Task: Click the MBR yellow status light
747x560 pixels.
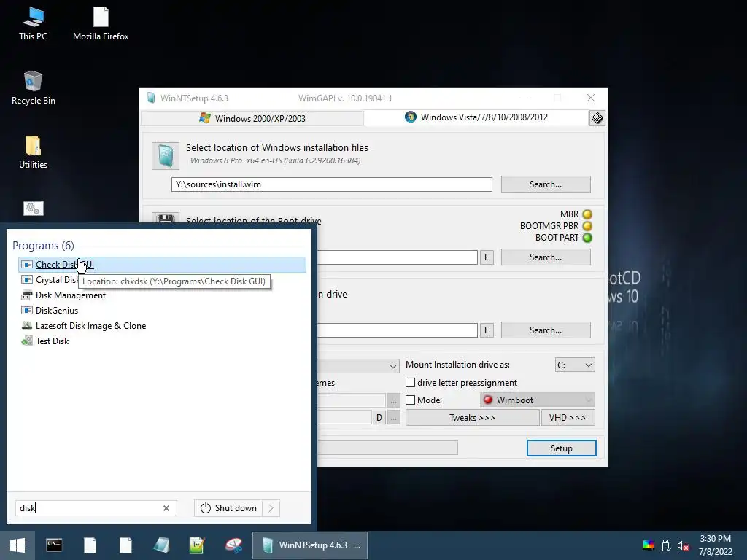Action: [x=587, y=214]
